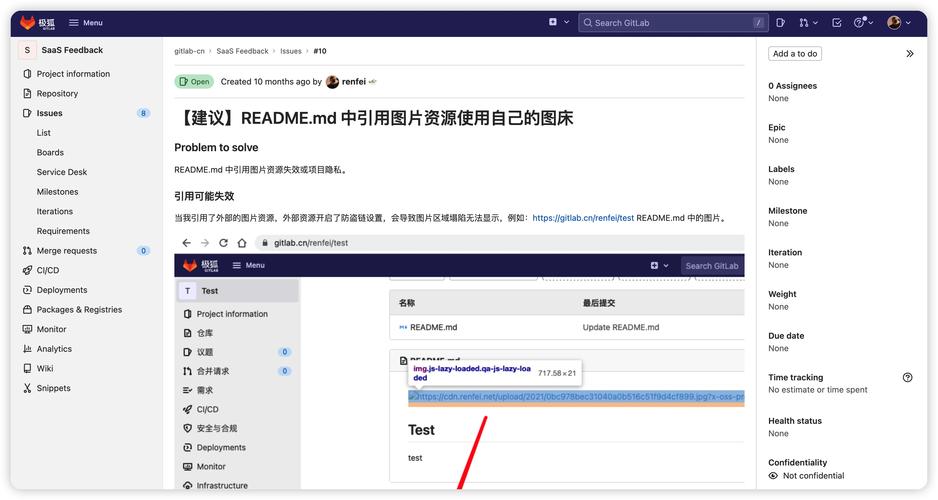Click the Time tracking help icon
938x500 pixels.
(x=907, y=378)
